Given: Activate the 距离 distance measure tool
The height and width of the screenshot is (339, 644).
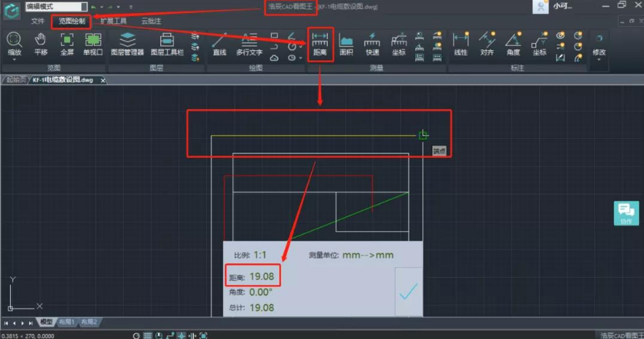Looking at the screenshot, I should pyautogui.click(x=320, y=44).
